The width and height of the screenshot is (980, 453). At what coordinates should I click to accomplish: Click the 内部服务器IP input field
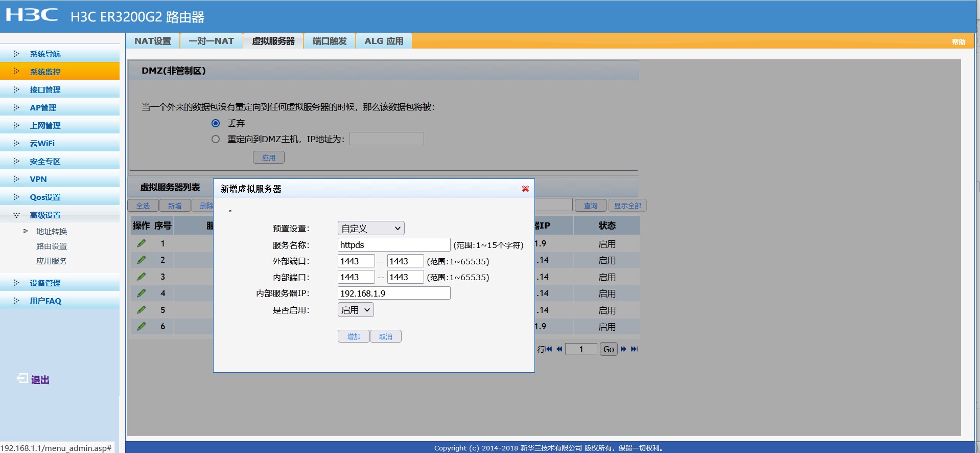(x=394, y=293)
